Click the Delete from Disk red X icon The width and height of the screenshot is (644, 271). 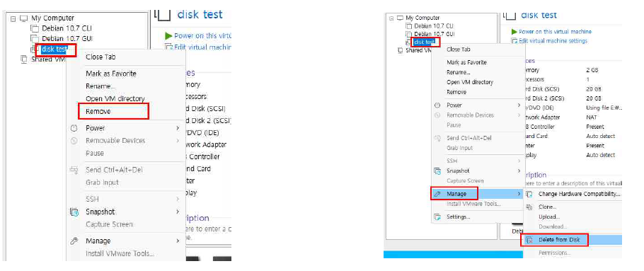(x=529, y=240)
